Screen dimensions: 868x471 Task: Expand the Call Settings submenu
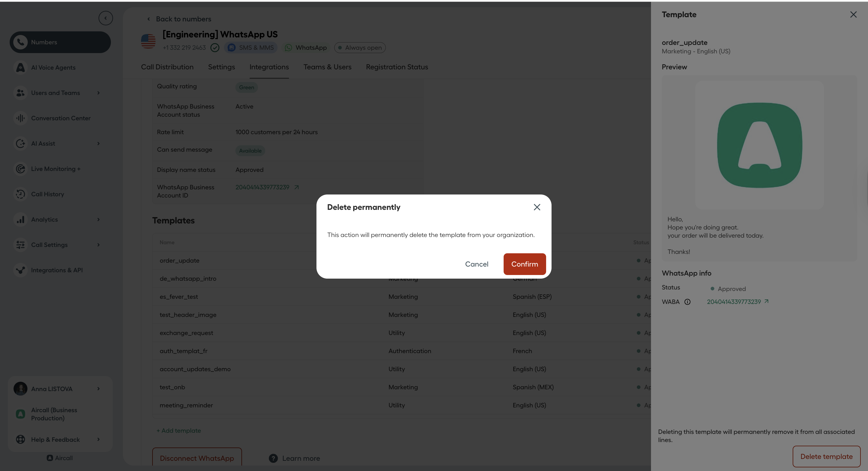(98, 245)
